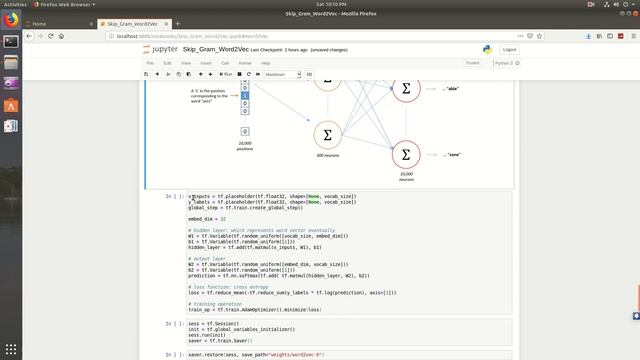Select the Skip_Gram_Word2Vec browser tab

tap(132, 24)
